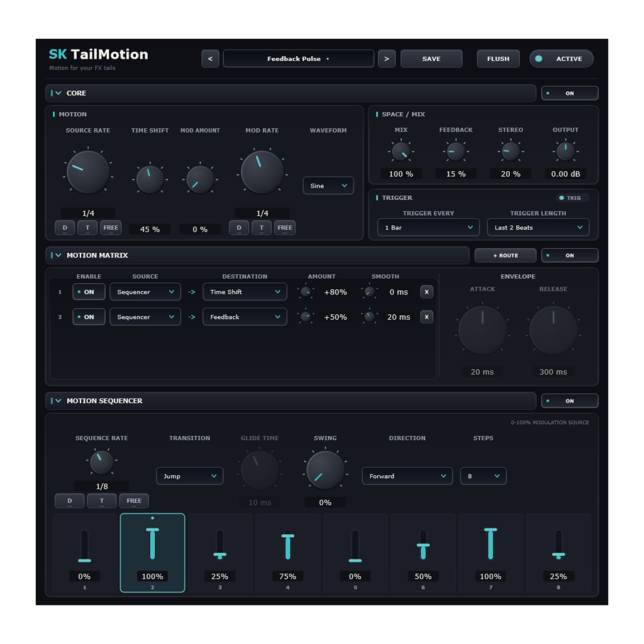Image resolution: width=644 pixels, height=644 pixels.
Task: Click the FLUSH button
Action: tap(498, 58)
